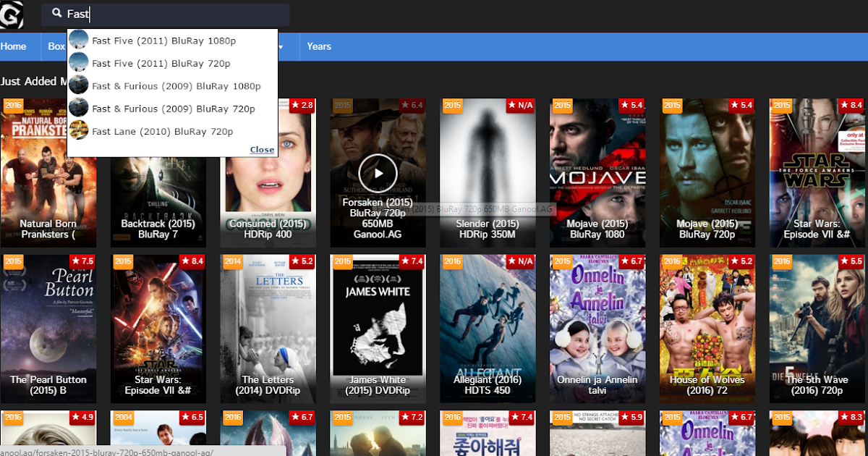Select the Fast & Furious 720p suggestion thumbnail
The height and width of the screenshot is (456, 868).
(x=79, y=108)
